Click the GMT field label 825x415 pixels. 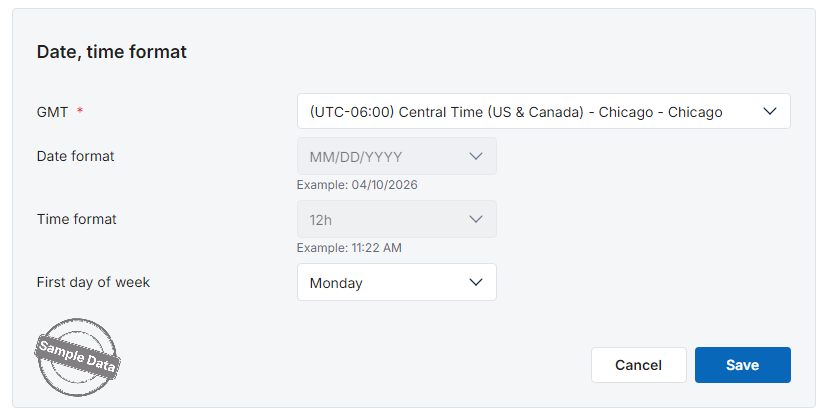pyautogui.click(x=52, y=112)
